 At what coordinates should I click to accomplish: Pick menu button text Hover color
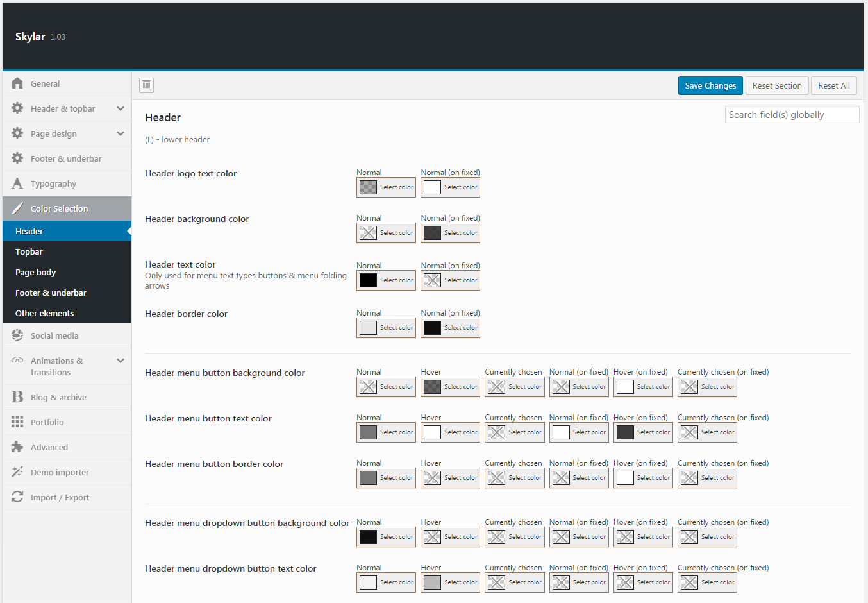point(450,432)
